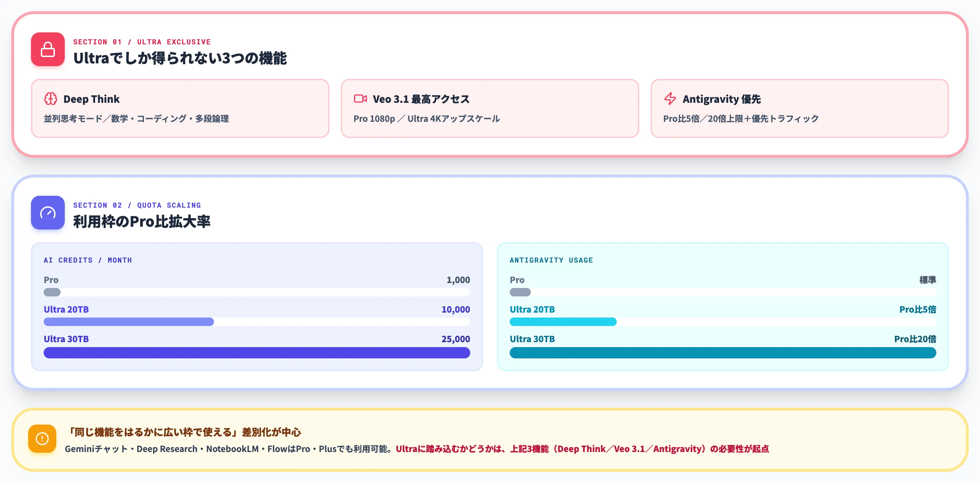Screen dimensions: 980x483
Task: Click the Pro label in Antigravity usage panel
Action: click(517, 280)
